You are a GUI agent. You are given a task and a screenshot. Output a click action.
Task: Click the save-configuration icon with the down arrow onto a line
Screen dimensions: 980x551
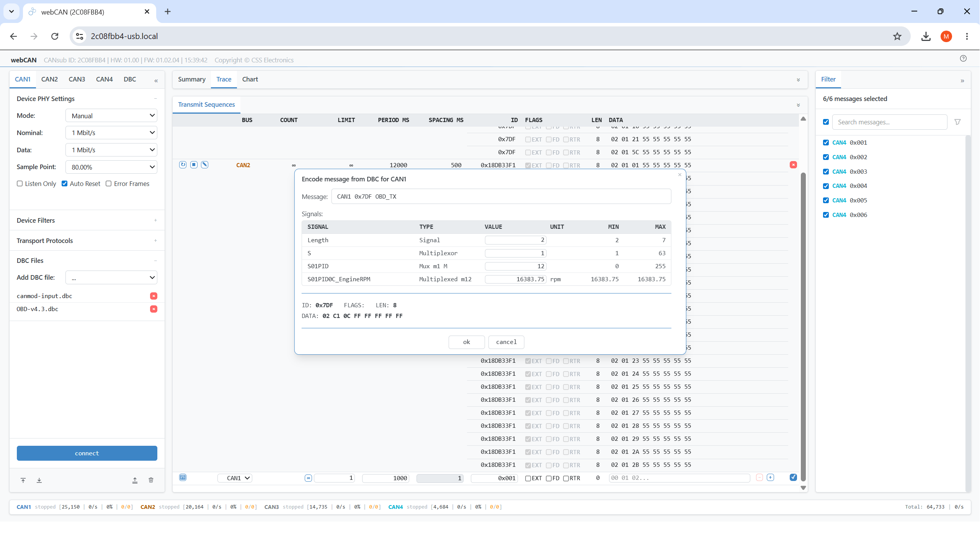click(x=39, y=480)
